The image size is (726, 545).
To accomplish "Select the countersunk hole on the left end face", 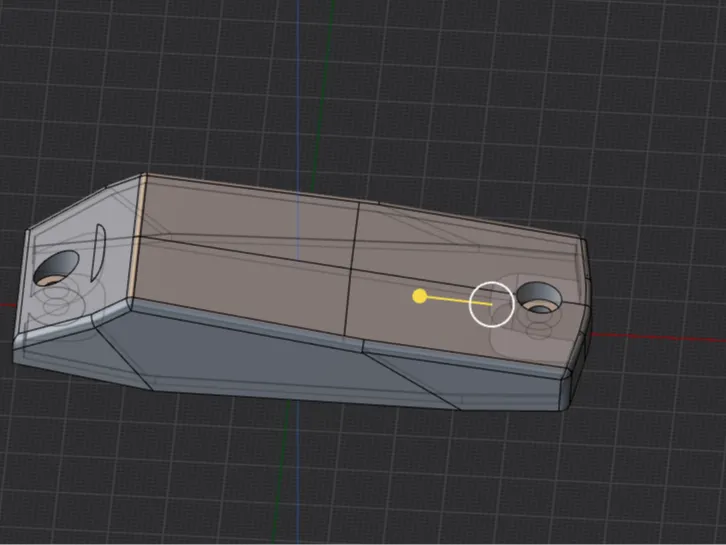I will click(56, 269).
